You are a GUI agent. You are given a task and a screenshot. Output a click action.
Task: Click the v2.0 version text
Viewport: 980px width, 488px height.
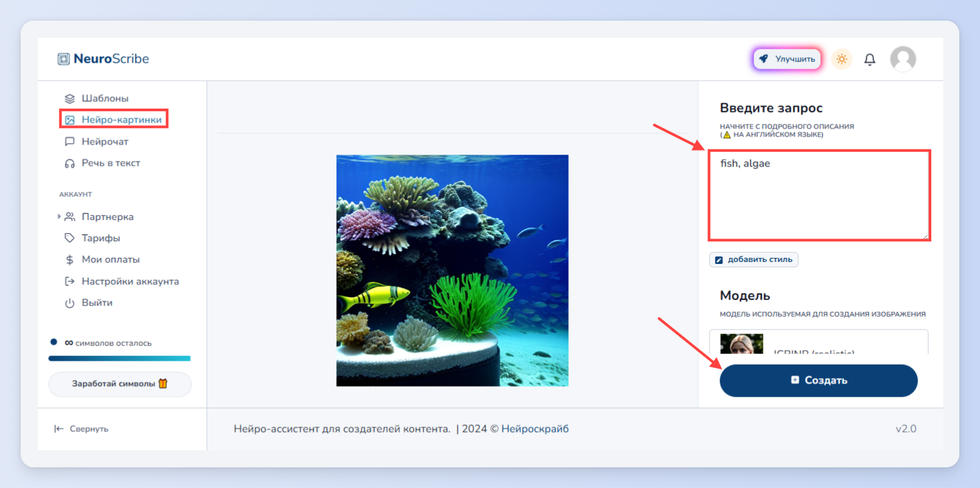906,429
